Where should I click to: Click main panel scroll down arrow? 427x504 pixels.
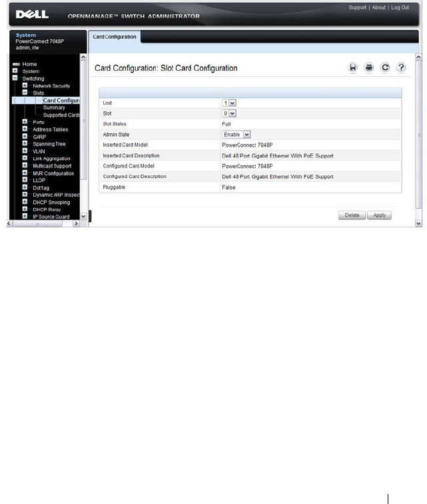coord(418,223)
